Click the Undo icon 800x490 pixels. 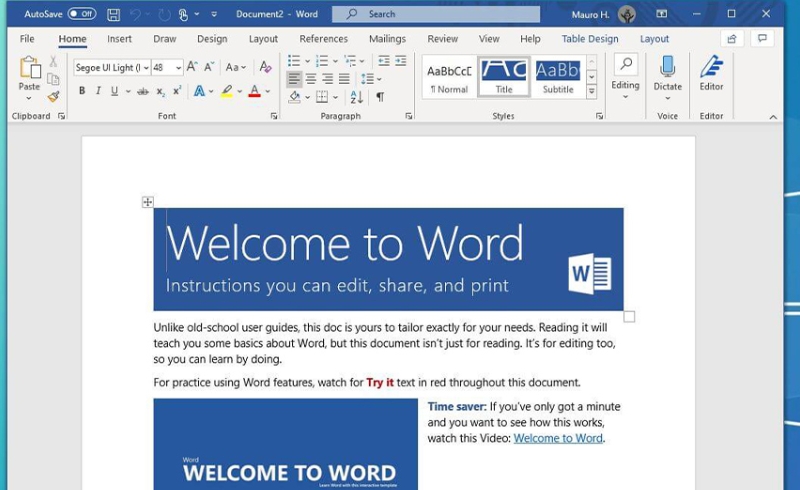135,14
